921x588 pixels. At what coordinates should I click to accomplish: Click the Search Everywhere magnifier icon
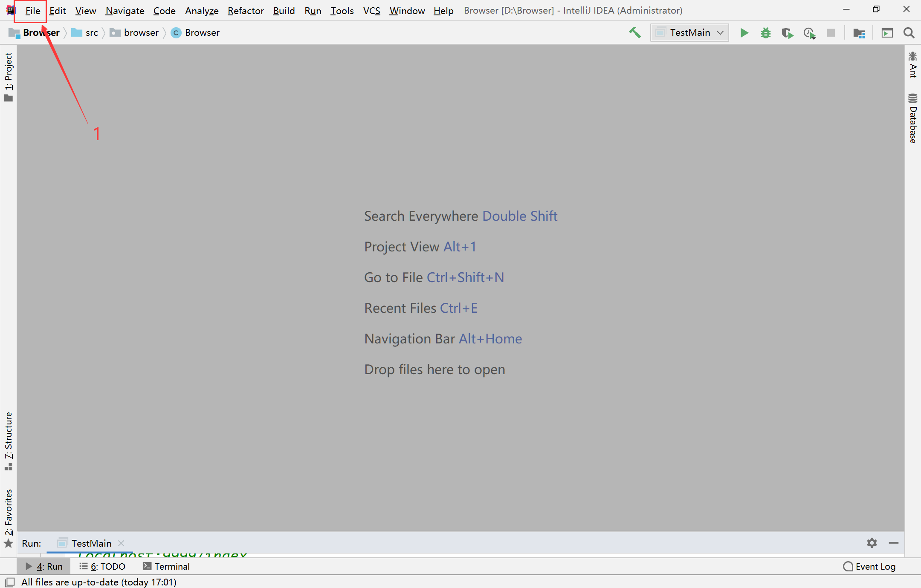click(x=909, y=32)
